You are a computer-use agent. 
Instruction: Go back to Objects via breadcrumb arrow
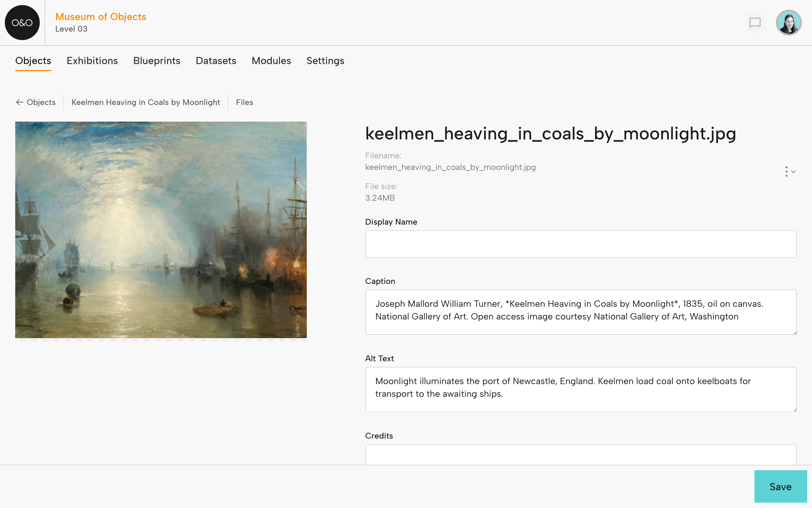(x=36, y=102)
